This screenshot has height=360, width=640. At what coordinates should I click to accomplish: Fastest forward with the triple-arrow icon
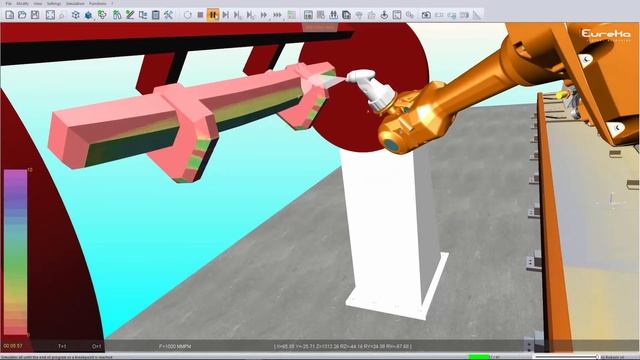[x=278, y=15]
